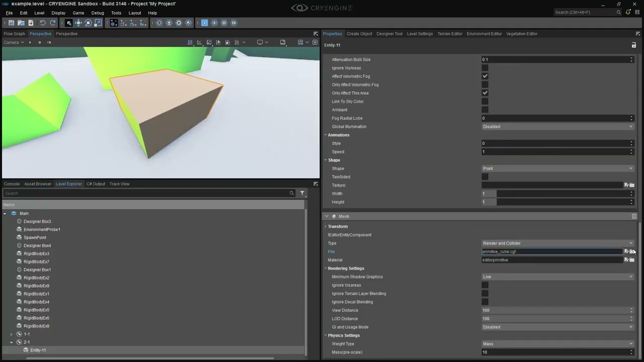Open the viewport panel options menu icon
Viewport: 644px width, 362px height.
(x=315, y=34)
